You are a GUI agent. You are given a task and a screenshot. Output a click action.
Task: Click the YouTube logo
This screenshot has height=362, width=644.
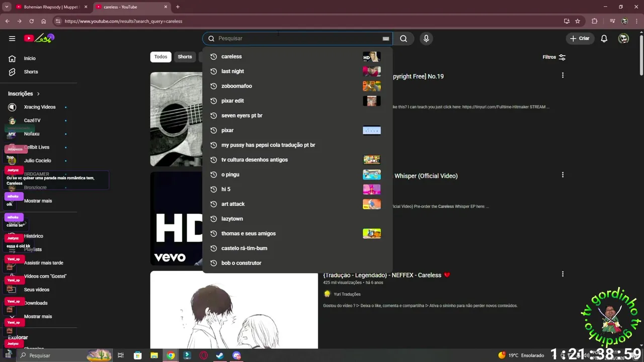click(x=39, y=38)
